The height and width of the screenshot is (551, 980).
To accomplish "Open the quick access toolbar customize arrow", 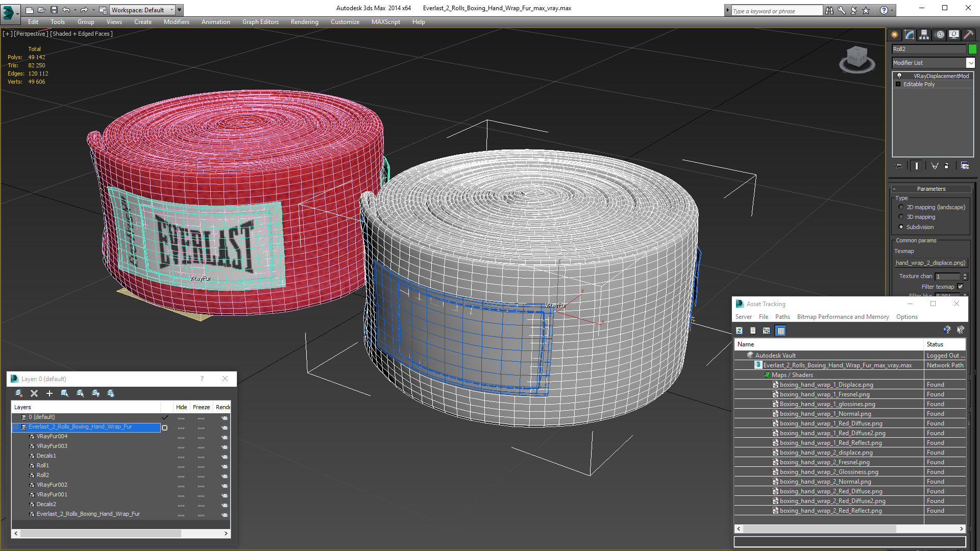I will pos(180,10).
